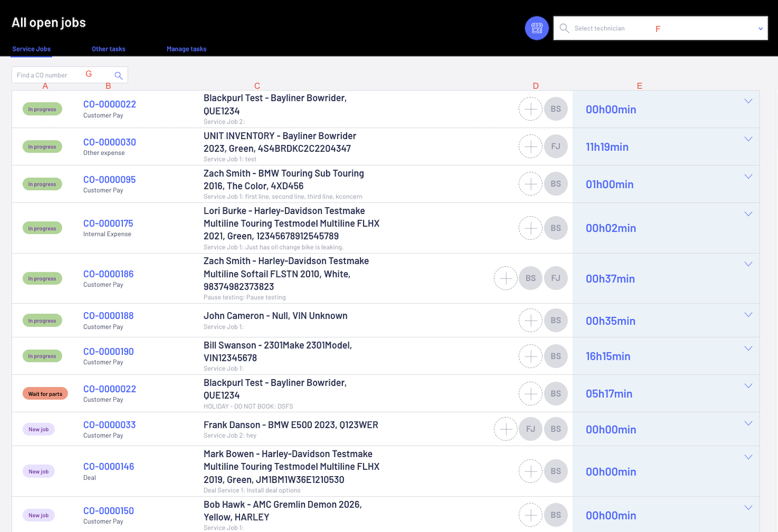Image resolution: width=778 pixels, height=532 pixels.
Task: Add technician to CO-0000033 via plus icon
Action: pyautogui.click(x=505, y=429)
